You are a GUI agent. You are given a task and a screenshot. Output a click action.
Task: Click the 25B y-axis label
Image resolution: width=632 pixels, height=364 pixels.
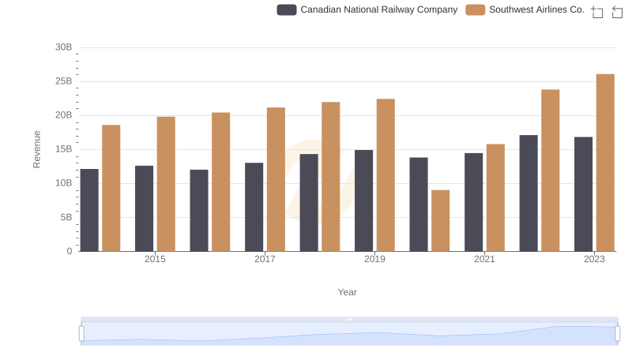coord(64,81)
